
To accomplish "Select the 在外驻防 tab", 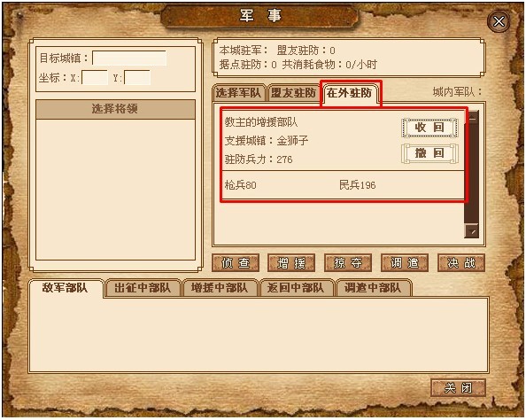I will [x=350, y=93].
